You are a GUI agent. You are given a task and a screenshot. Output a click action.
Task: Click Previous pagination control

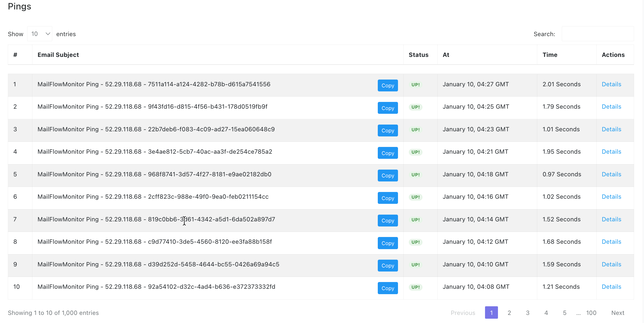(463, 313)
